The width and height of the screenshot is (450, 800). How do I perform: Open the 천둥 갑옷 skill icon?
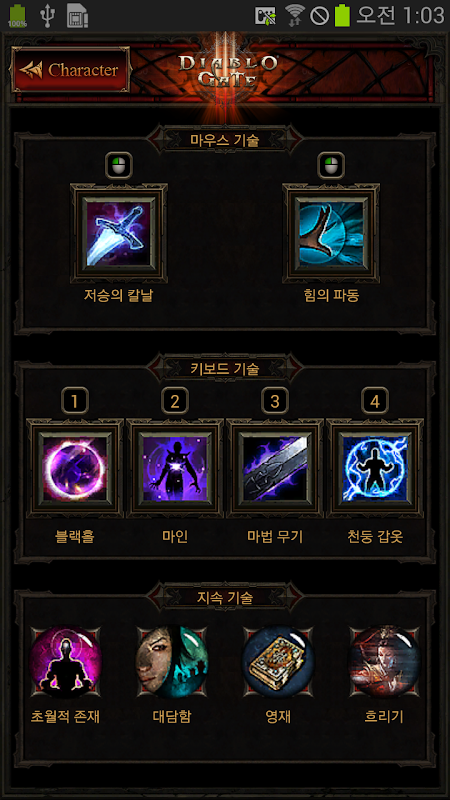pos(375,468)
